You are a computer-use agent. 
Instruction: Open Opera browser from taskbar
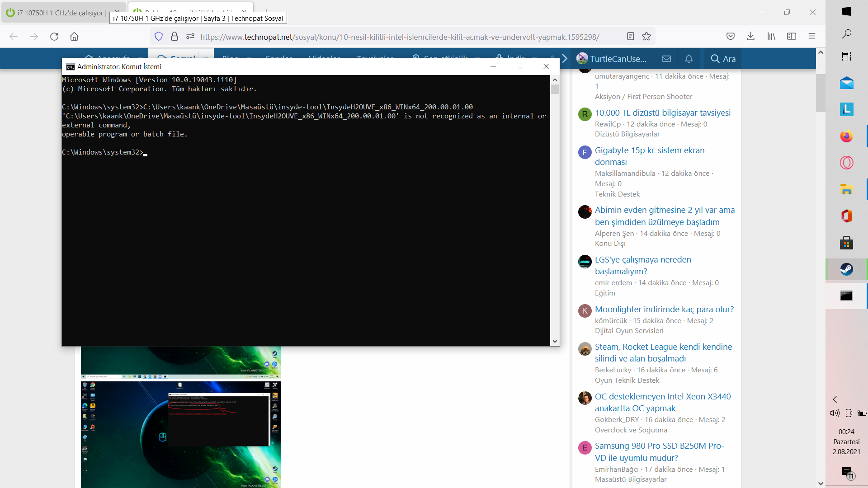click(x=846, y=163)
